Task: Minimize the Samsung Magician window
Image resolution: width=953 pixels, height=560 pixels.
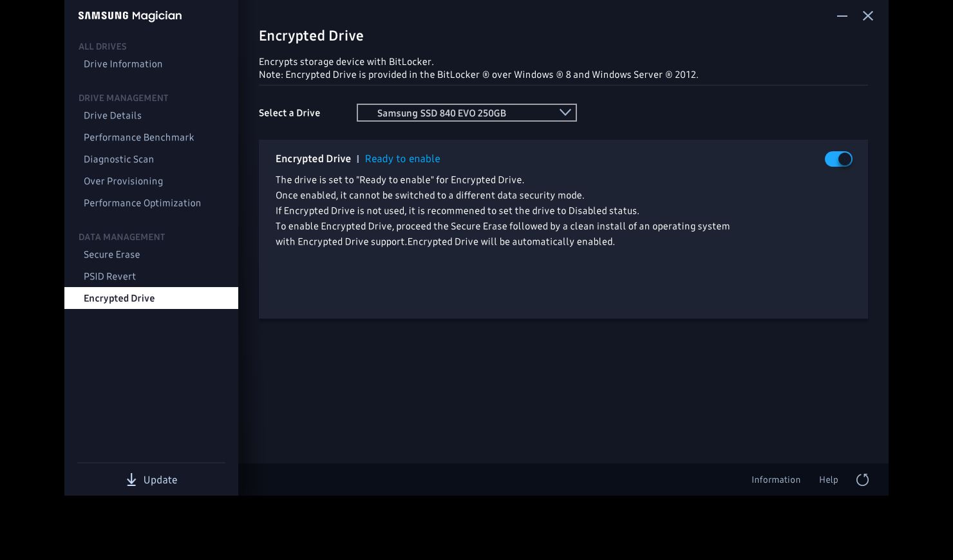Action: pyautogui.click(x=842, y=15)
